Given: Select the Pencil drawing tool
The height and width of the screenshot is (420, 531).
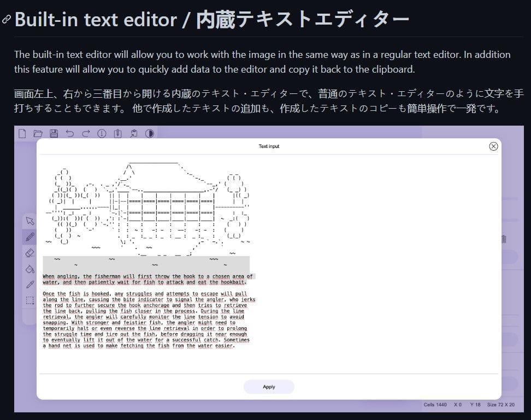Looking at the screenshot, I should [x=30, y=237].
